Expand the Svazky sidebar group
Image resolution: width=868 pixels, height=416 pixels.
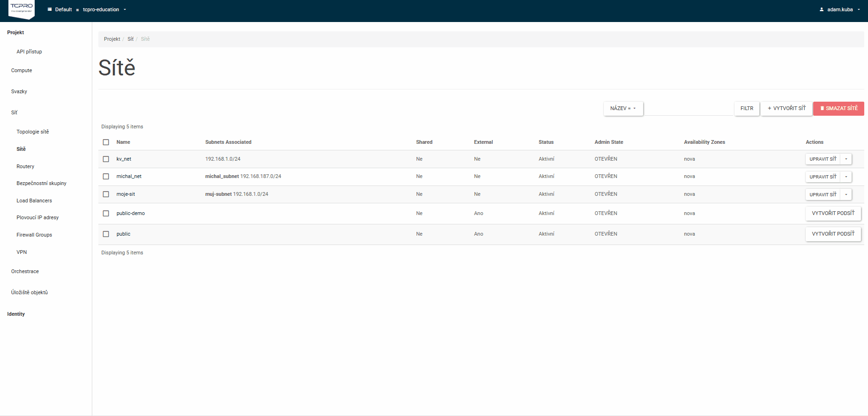tap(19, 91)
